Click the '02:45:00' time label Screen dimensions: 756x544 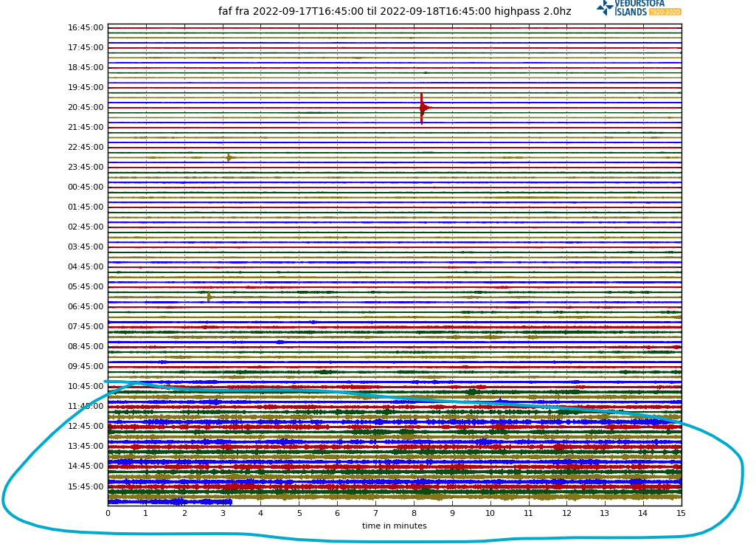86,227
